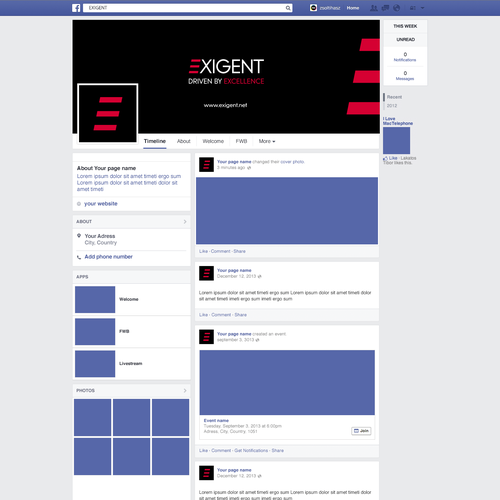Open the event cover image
This screenshot has width=500, height=500.
pos(287,382)
